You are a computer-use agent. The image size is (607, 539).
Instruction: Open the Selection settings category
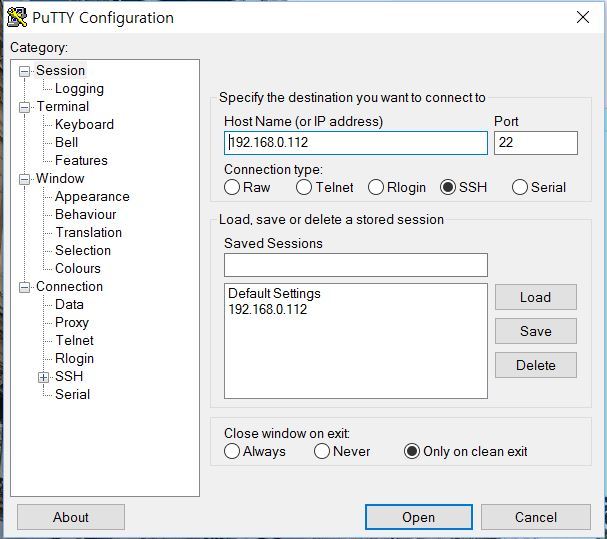coord(83,251)
